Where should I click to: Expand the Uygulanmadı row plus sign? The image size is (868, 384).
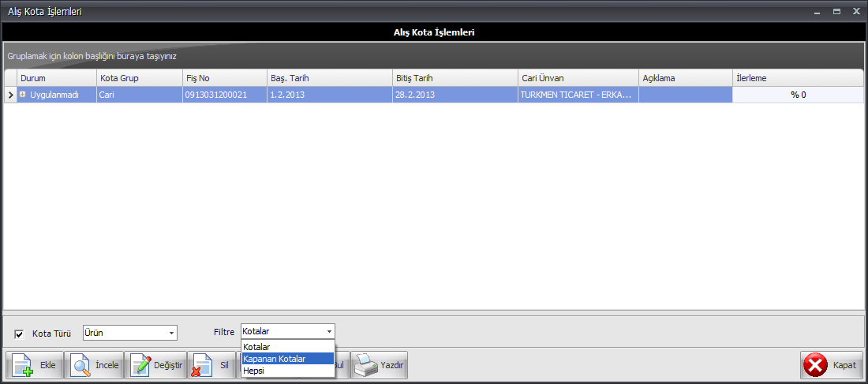coord(23,95)
